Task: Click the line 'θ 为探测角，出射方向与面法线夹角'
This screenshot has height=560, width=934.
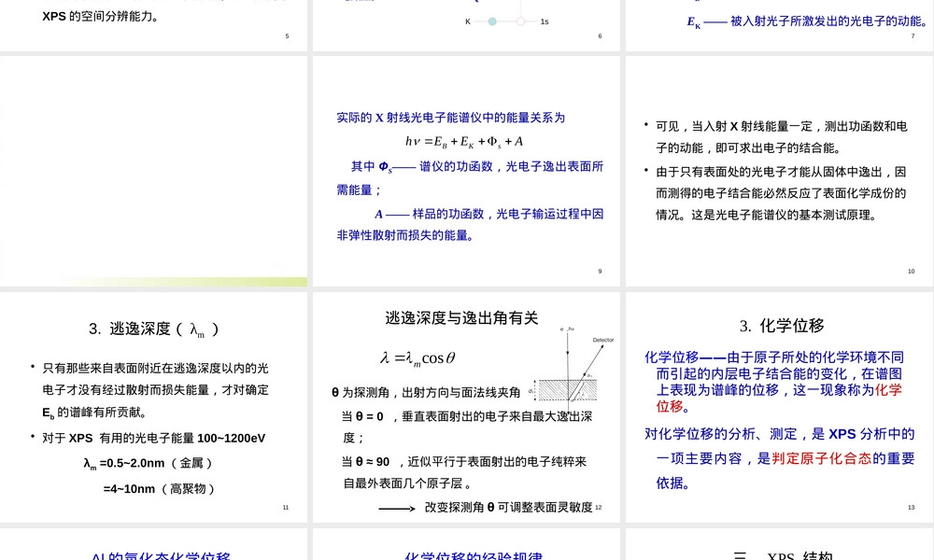Action: tap(426, 393)
